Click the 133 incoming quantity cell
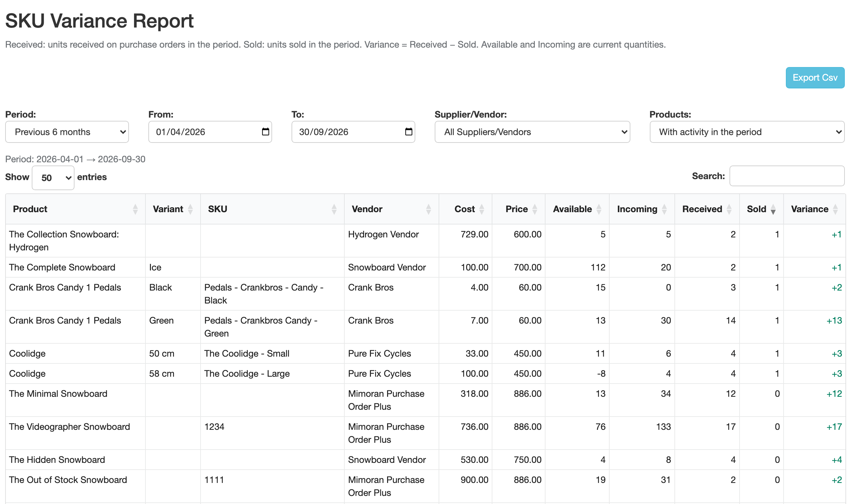Image resolution: width=850 pixels, height=504 pixels. pos(642,433)
